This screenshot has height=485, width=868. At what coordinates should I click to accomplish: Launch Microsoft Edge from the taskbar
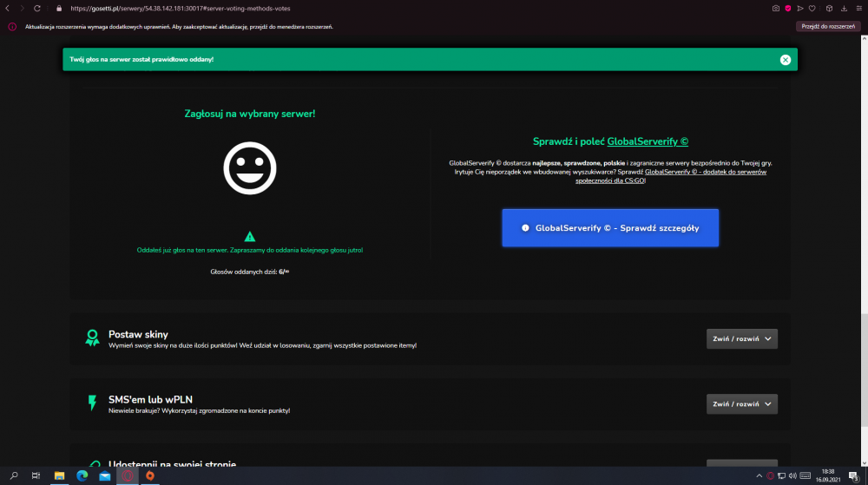tap(82, 475)
